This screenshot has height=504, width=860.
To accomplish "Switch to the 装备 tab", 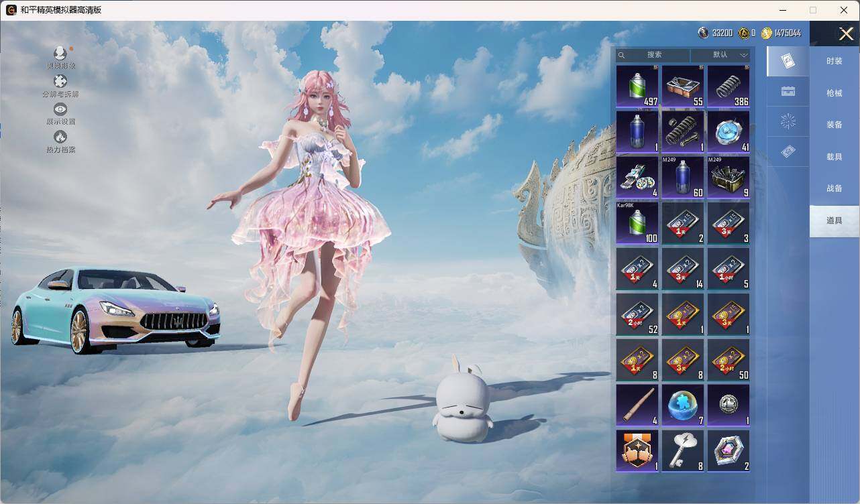I will click(834, 125).
